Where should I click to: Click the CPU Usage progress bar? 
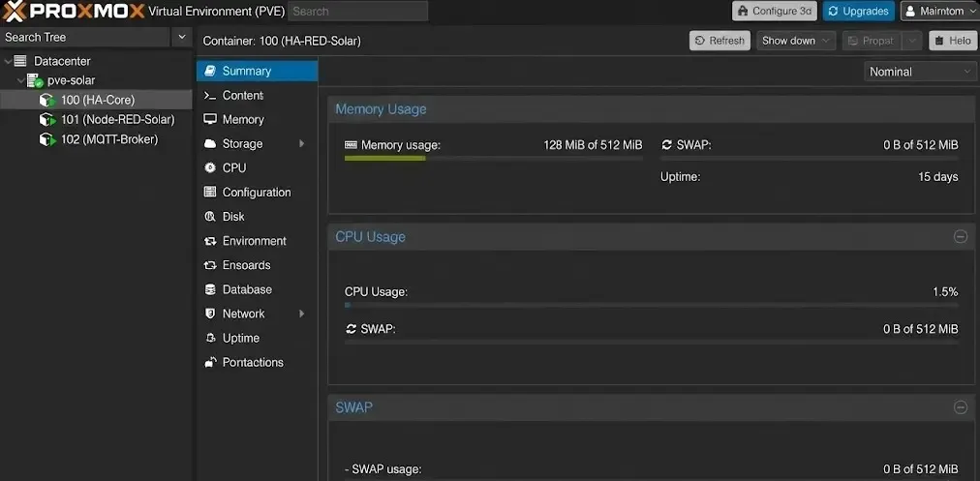[x=651, y=306]
